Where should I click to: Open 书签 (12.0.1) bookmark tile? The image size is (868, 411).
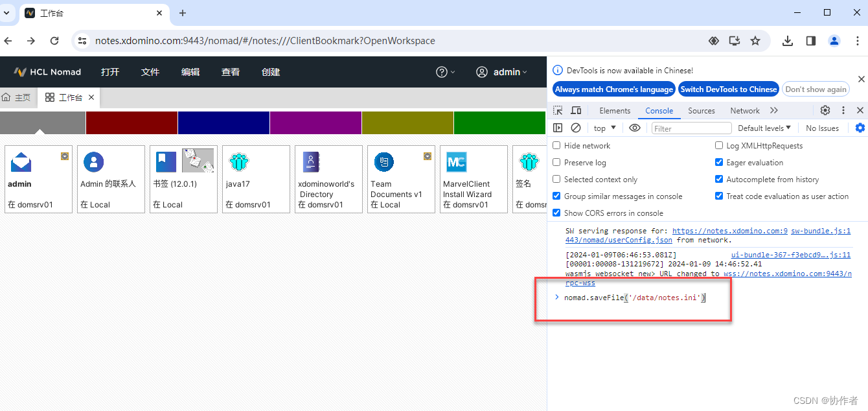(183, 179)
